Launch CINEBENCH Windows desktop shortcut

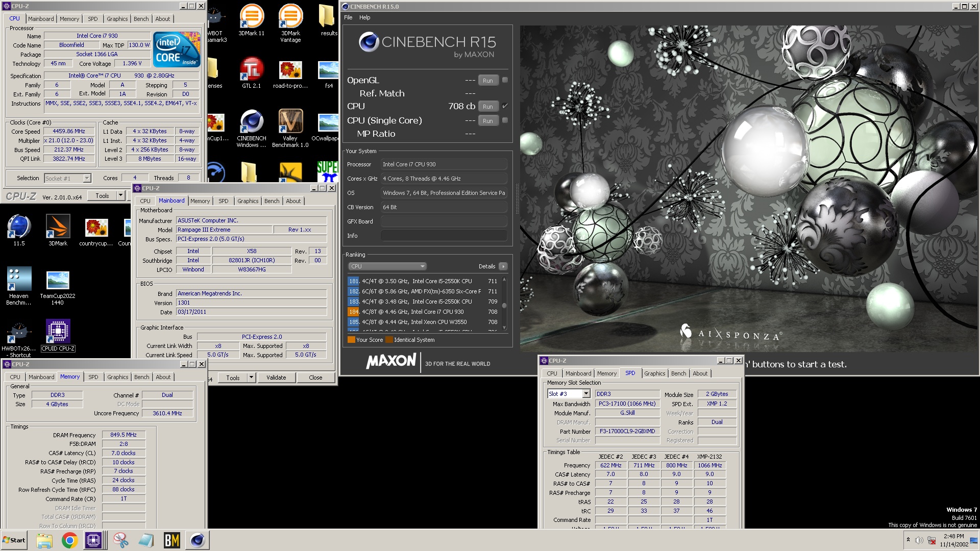click(252, 128)
